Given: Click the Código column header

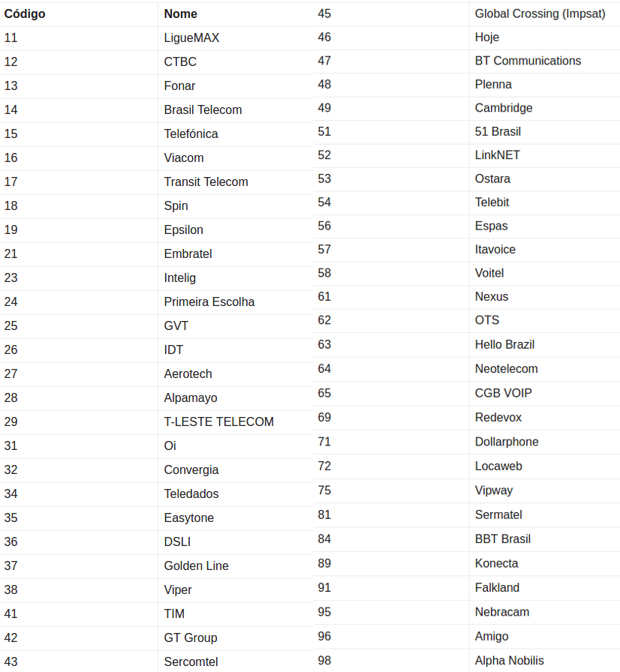Looking at the screenshot, I should [x=25, y=14].
